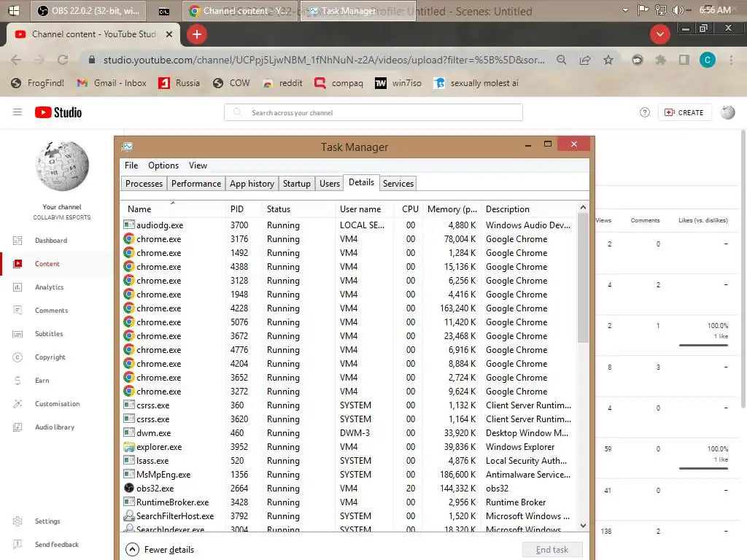Open the command prompt taskbar icon
The image size is (747, 560).
click(x=164, y=11)
